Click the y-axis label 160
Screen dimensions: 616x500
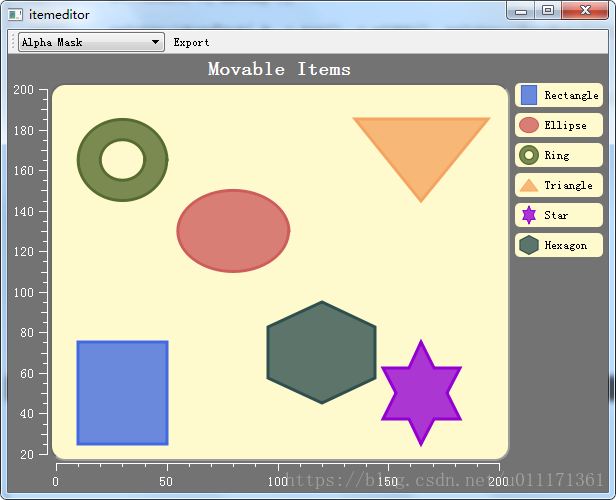(x=24, y=171)
